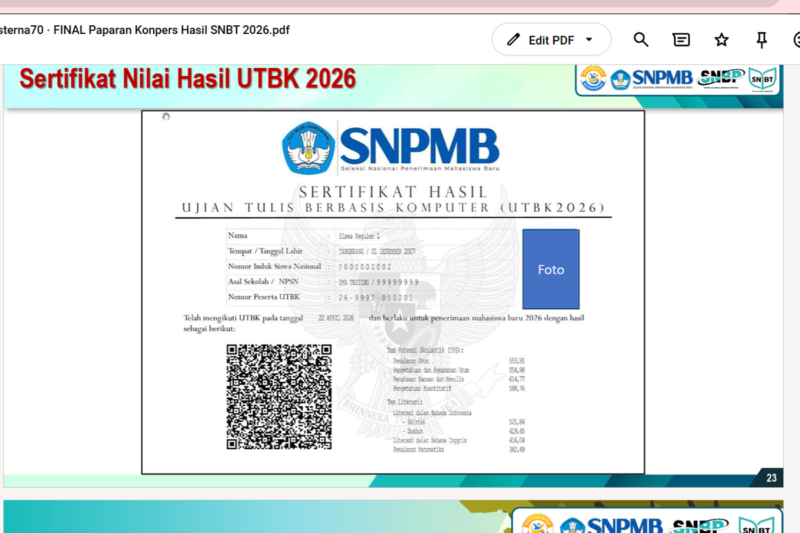The width and height of the screenshot is (800, 533).
Task: Click the "Tempat / Tanggal Lahir" label
Action: tap(265, 251)
